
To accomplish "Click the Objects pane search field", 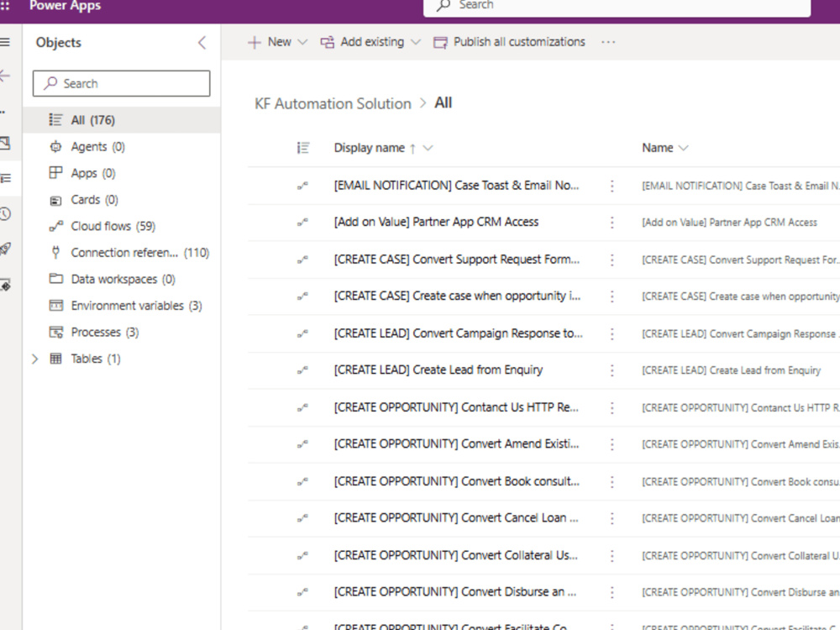I will [x=122, y=83].
